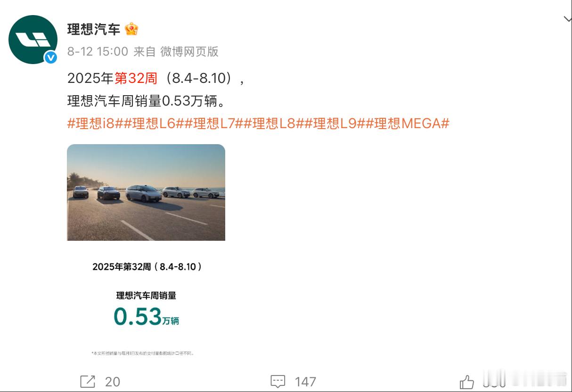Click the blue verified V badge
The height and width of the screenshot is (392, 572).
pyautogui.click(x=50, y=57)
